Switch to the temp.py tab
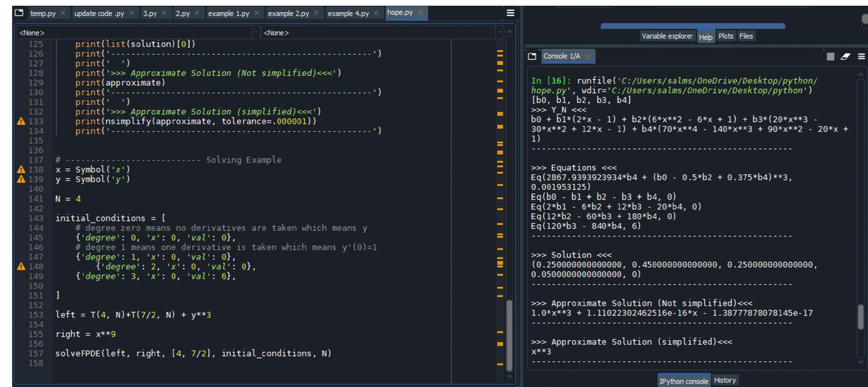Screen dimensions: 868x387 [43, 13]
